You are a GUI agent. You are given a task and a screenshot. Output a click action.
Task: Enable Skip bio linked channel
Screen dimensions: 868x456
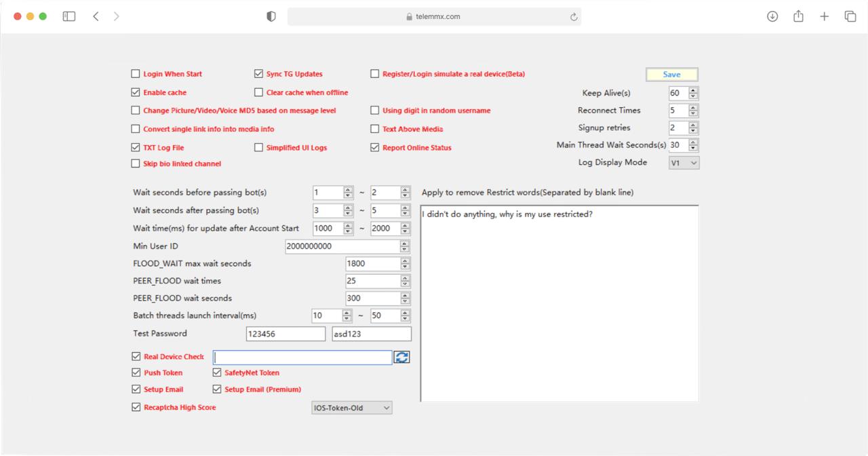(x=136, y=164)
